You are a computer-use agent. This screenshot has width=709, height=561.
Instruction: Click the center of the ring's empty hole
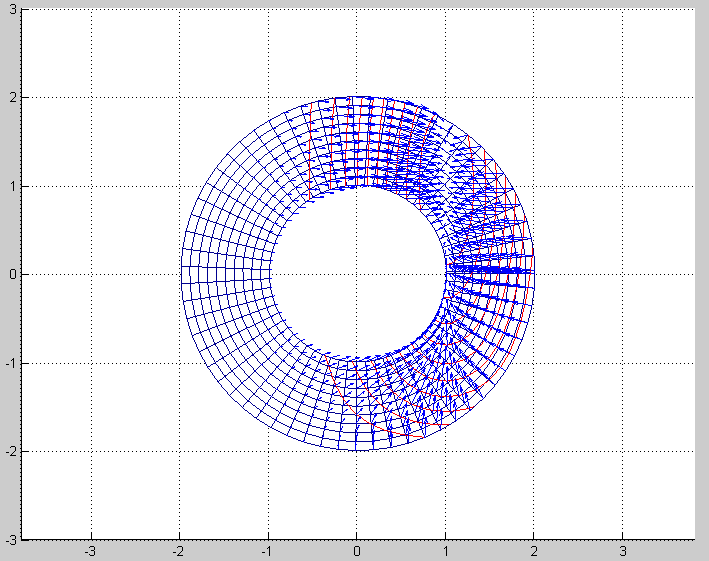pyautogui.click(x=357, y=273)
